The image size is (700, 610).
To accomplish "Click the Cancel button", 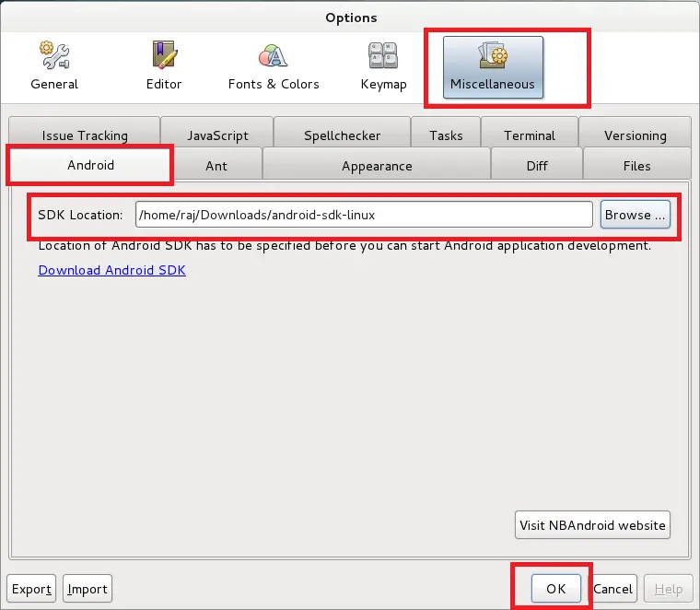I will click(612, 589).
